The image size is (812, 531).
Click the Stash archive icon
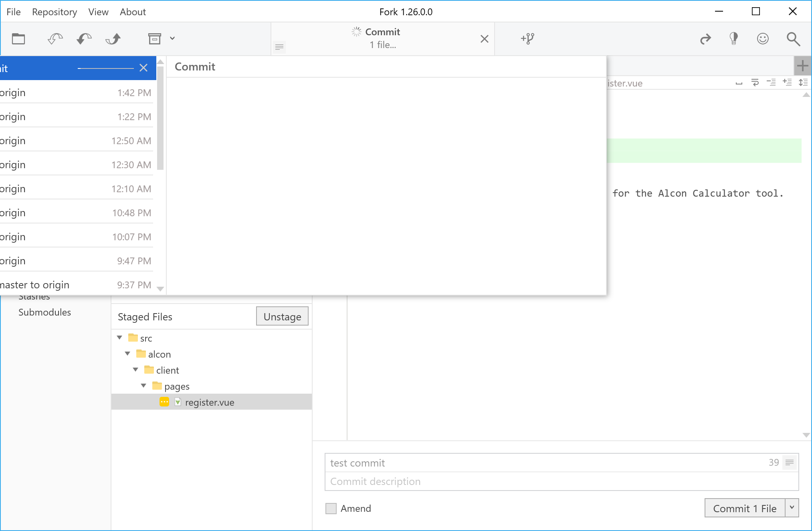click(x=155, y=38)
